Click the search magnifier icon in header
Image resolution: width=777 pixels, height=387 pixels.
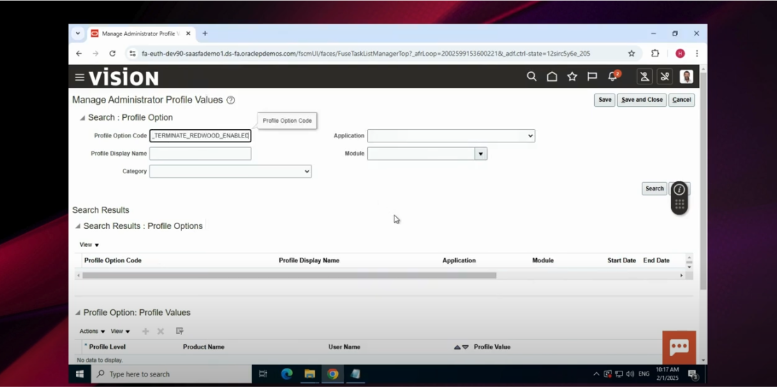tap(532, 77)
